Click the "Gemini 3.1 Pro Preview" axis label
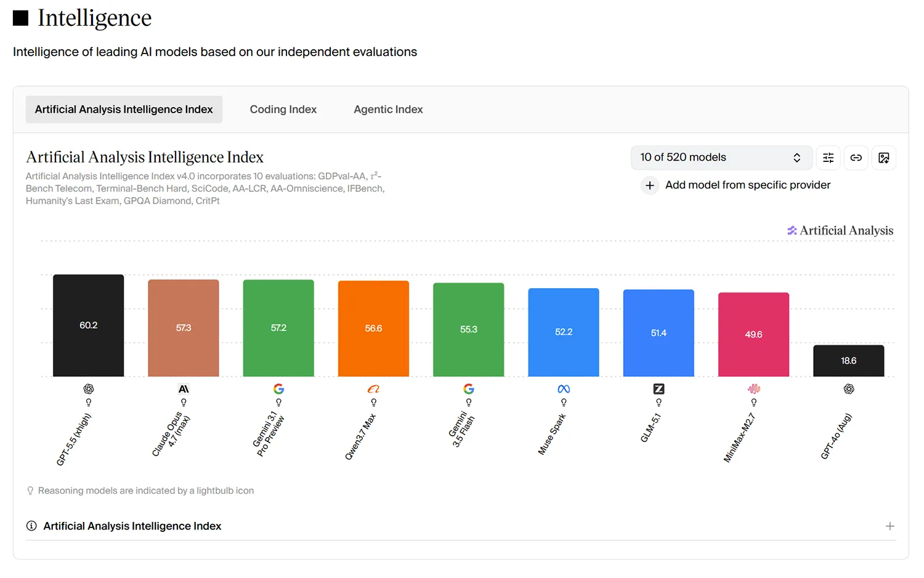This screenshot has width=924, height=578. coord(269,435)
